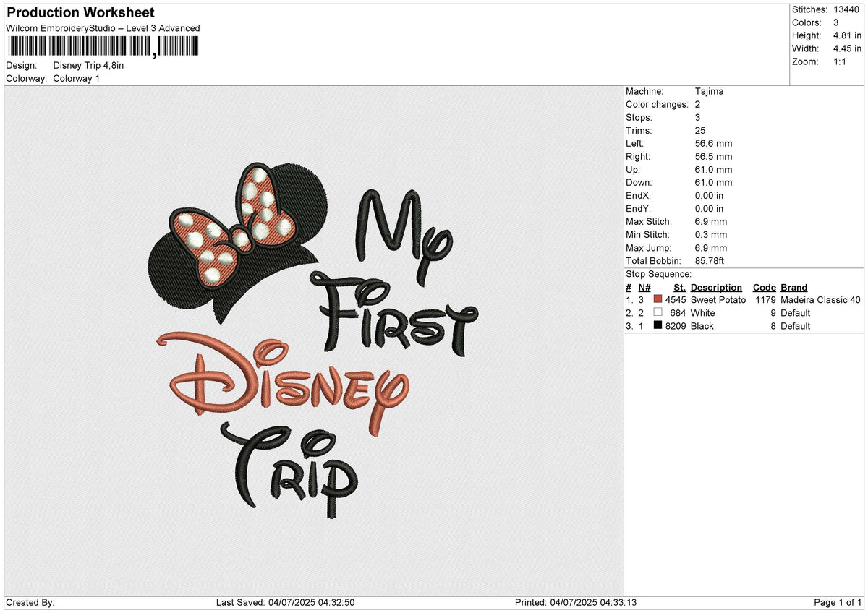This screenshot has height=613, width=868.
Task: Click the Machine value 'Tajima'
Action: (709, 91)
